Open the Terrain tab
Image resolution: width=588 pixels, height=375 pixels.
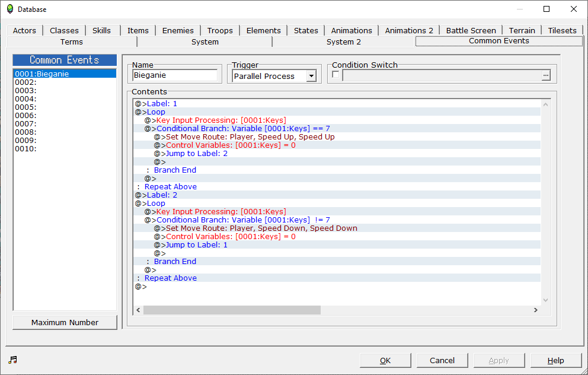click(522, 30)
